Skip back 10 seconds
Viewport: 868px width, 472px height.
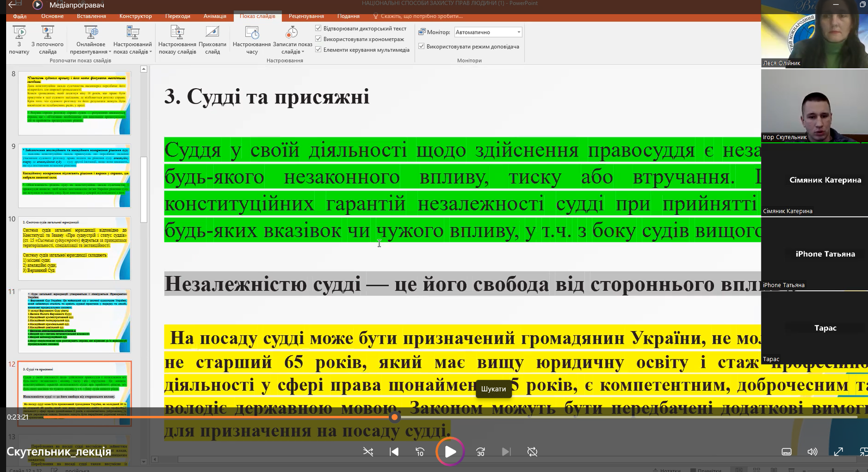420,452
